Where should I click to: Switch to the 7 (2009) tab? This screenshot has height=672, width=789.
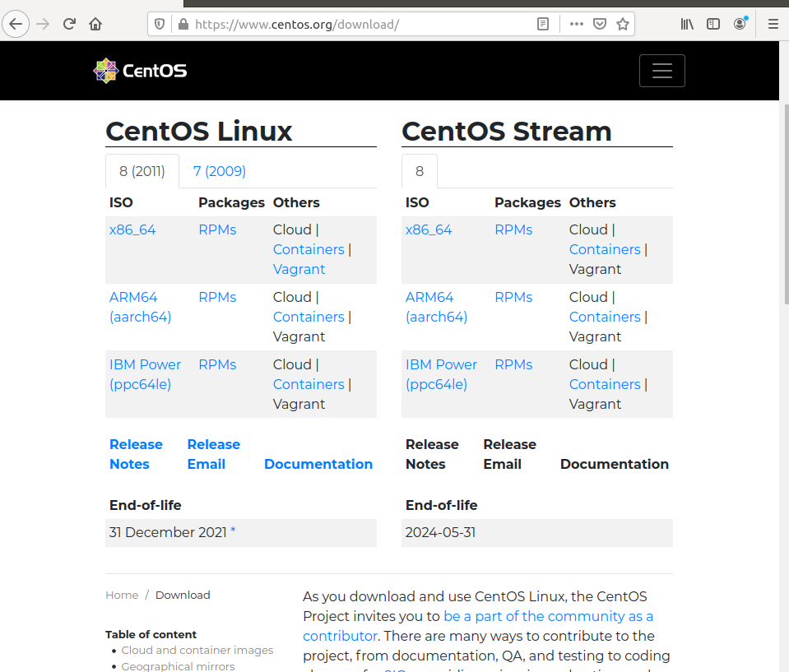tap(220, 171)
